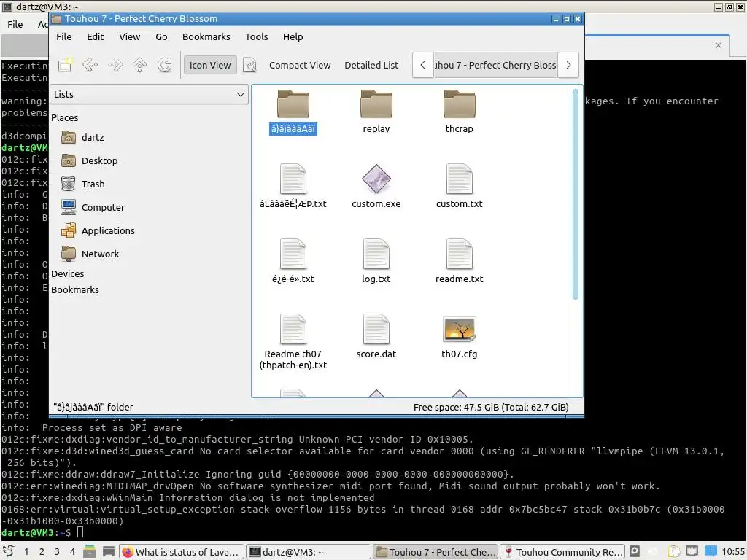The image size is (747, 560).
Task: Click the clock showing 10:55
Action: (x=732, y=552)
